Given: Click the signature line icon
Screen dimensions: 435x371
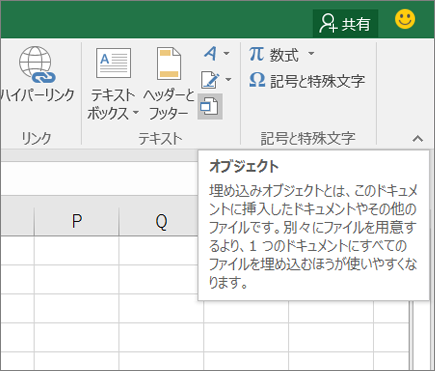Looking at the screenshot, I should (x=210, y=80).
